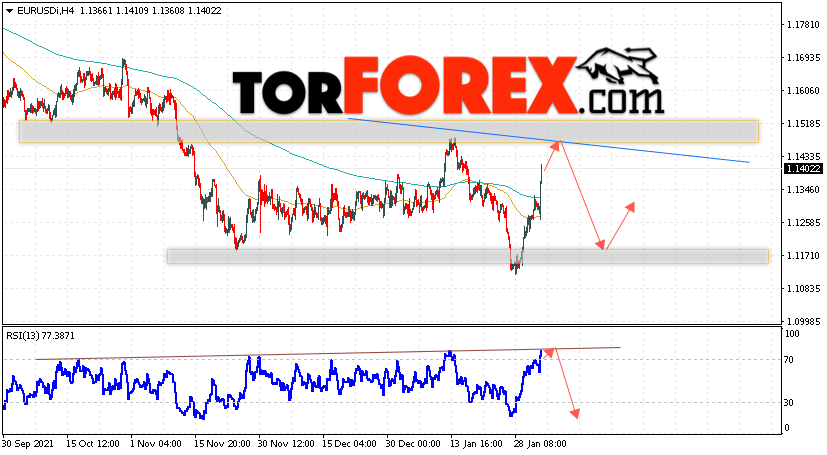
Task: Open the EURUSDi chart dropdown arrow
Action: 9,11
